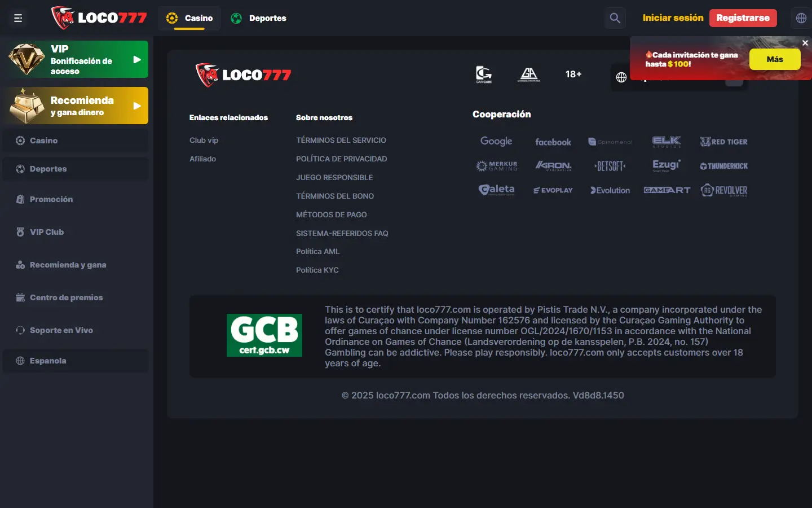This screenshot has width=812, height=508.
Task: Click the Cooperación section heading
Action: point(502,114)
